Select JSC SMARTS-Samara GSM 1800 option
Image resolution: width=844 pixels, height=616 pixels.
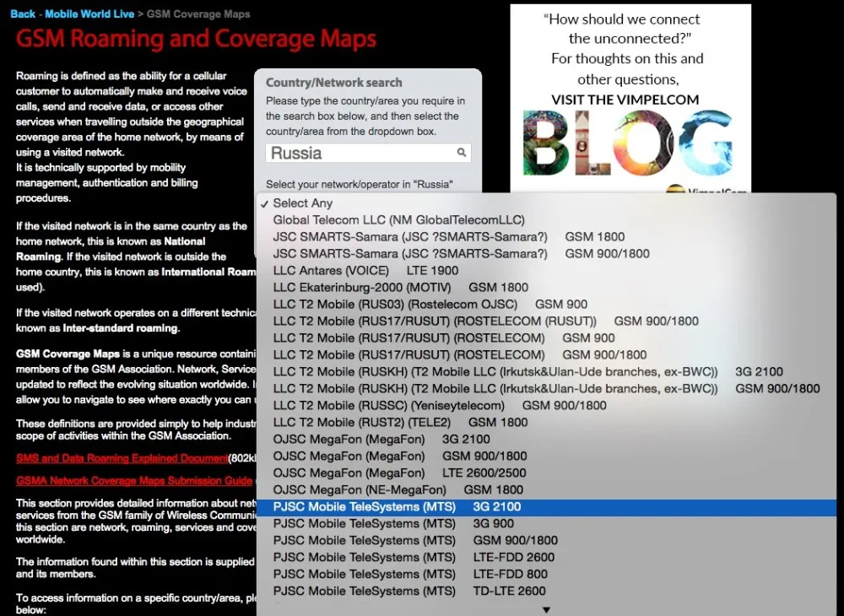pos(546,237)
